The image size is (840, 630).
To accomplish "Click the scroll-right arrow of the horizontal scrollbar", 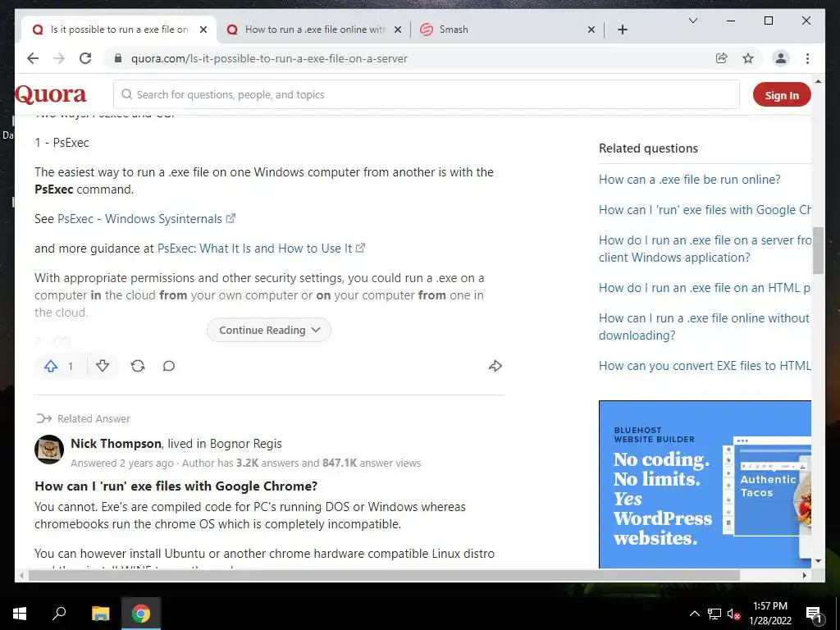I will [804, 575].
